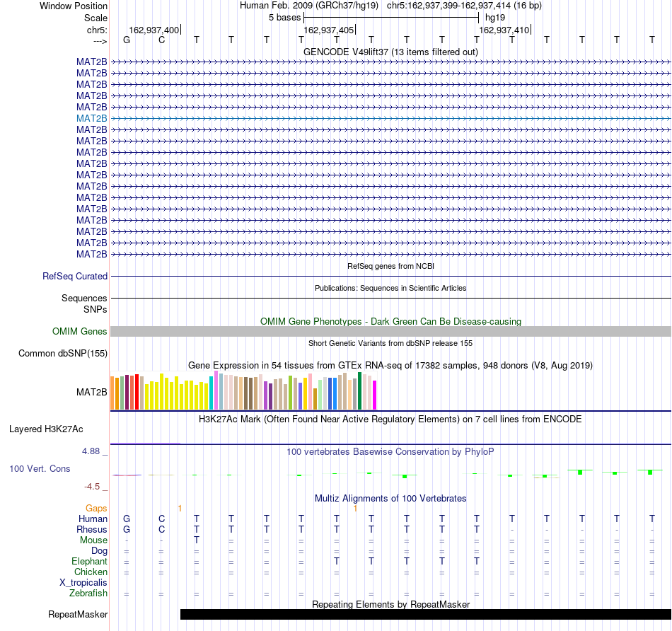Image resolution: width=672 pixels, height=631 pixels.
Task: Click the 5 bases scale bar
Action: pyautogui.click(x=391, y=18)
